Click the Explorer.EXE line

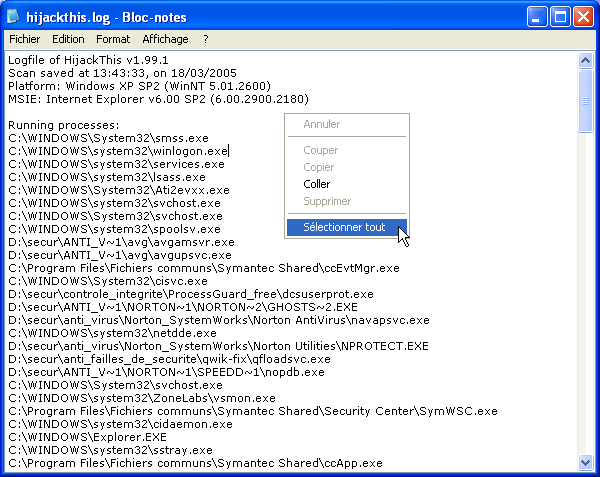click(x=88, y=438)
